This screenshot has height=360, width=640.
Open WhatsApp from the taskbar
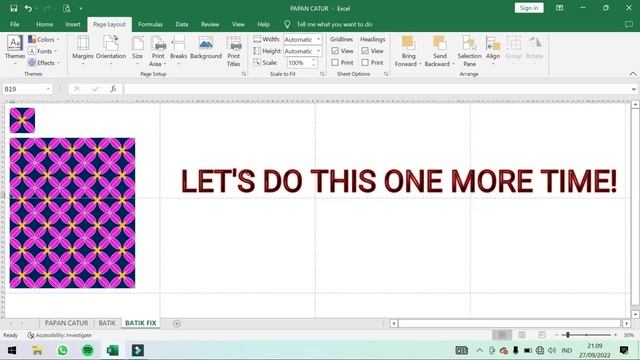point(62,351)
